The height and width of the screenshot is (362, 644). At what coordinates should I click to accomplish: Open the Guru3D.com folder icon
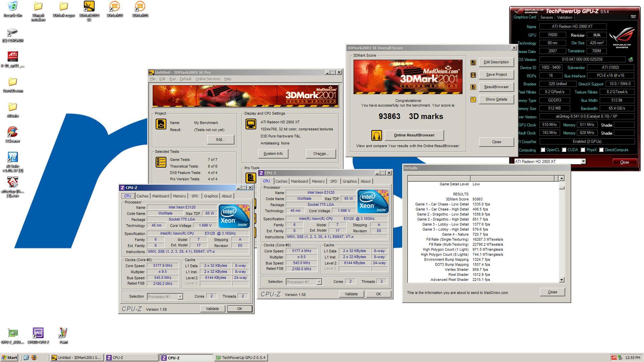[13, 85]
